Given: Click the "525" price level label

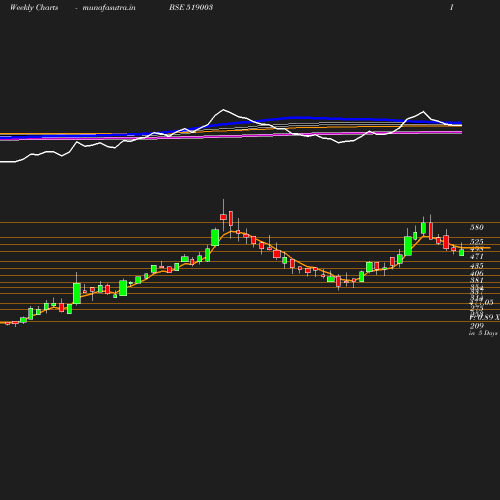Looking at the screenshot, I should [x=477, y=242].
